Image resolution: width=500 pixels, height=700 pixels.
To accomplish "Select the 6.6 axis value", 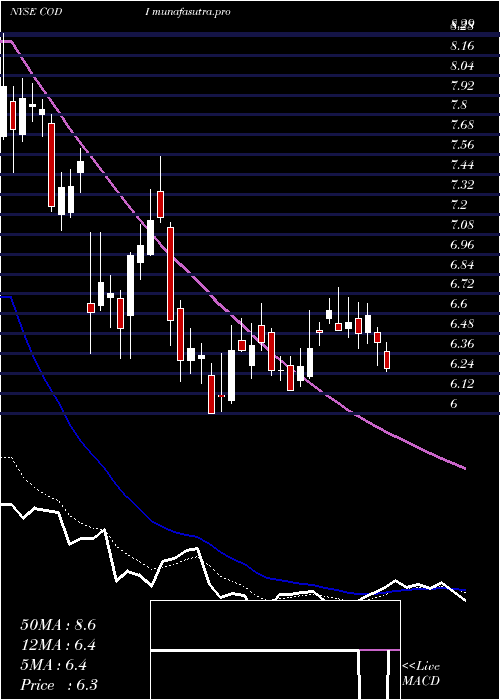I will click(x=459, y=304).
